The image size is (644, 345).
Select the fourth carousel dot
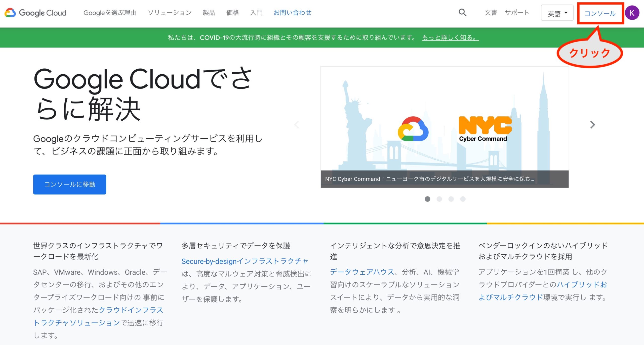(463, 199)
